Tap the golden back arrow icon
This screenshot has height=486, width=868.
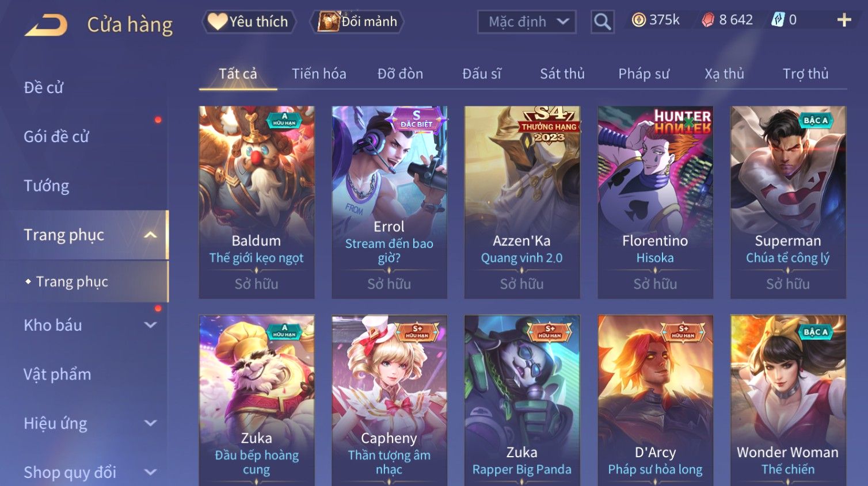click(x=46, y=25)
